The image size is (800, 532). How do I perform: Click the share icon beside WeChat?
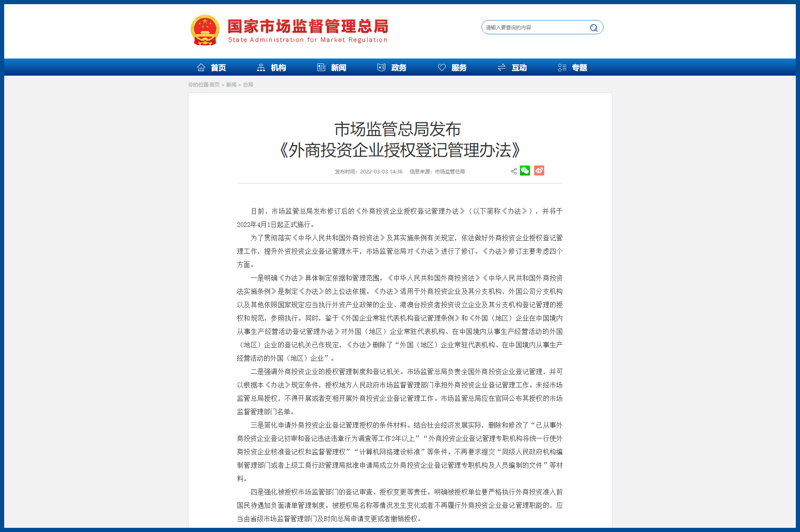click(514, 171)
